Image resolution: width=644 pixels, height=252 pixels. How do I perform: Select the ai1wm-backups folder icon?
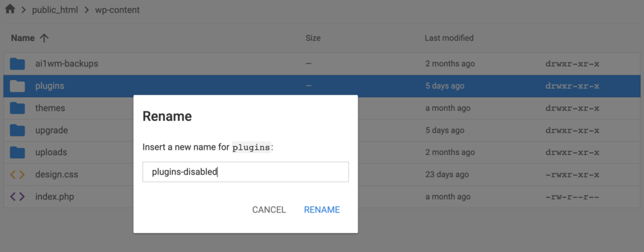[x=18, y=64]
